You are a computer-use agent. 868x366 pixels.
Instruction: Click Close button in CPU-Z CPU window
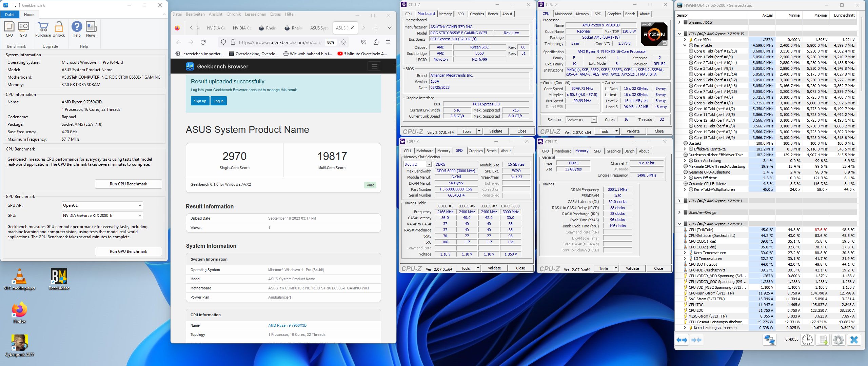[659, 131]
